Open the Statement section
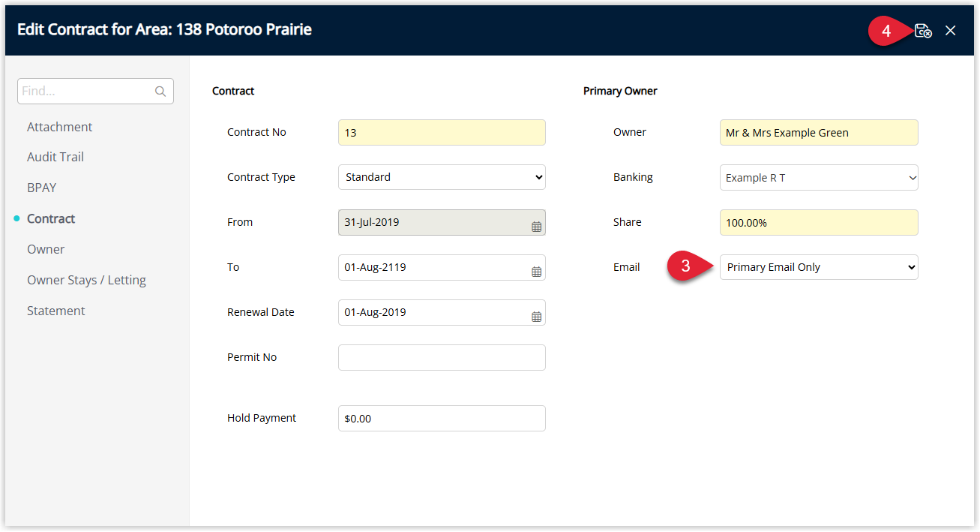This screenshot has height=532, width=980. point(56,311)
